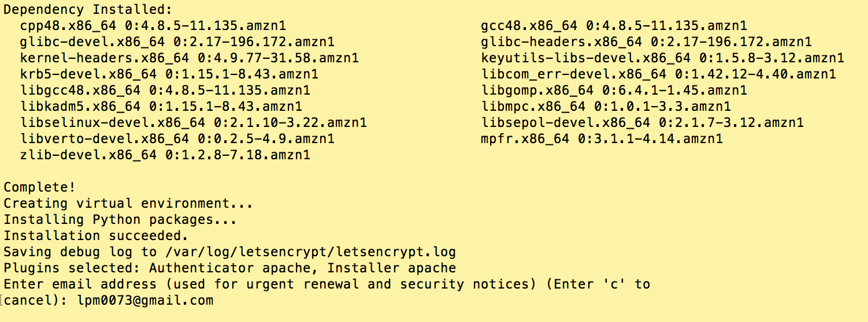Click the glibc-devel.x86_64 package line
Screen dimensions: 868x322
(177, 42)
